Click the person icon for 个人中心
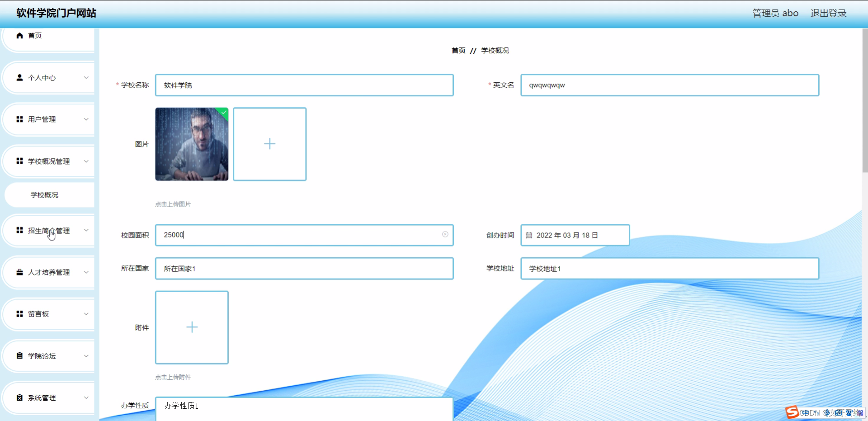The image size is (868, 421). (x=19, y=77)
